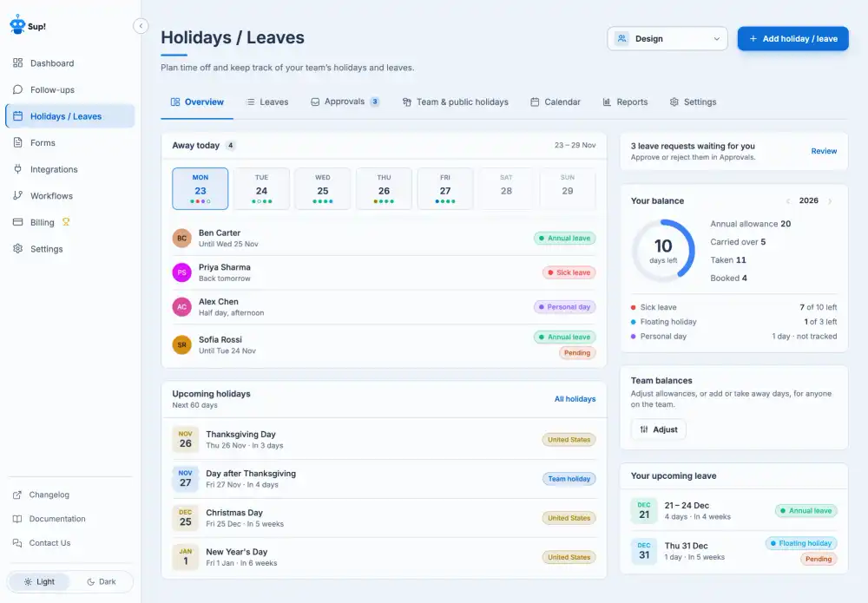Click the 10 days left progress ring

coord(663,251)
